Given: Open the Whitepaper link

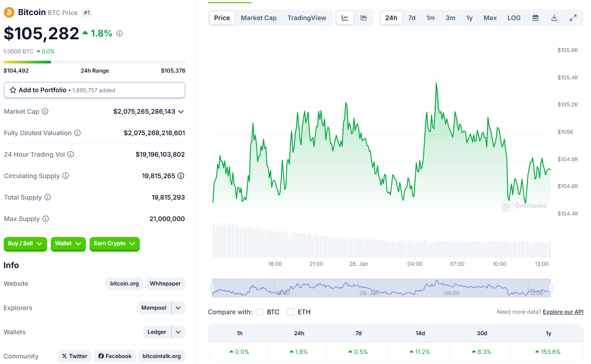Looking at the screenshot, I should click(x=165, y=284).
